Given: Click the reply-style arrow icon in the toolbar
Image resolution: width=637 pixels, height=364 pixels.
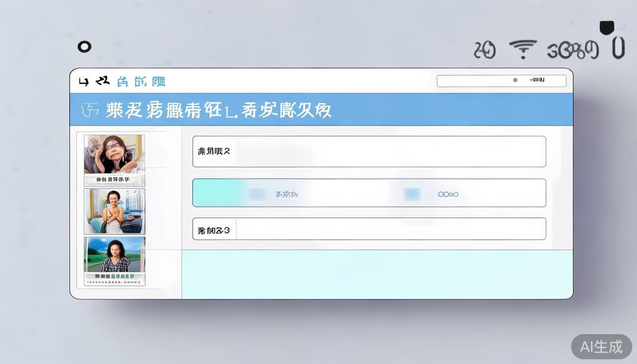Looking at the screenshot, I should 101,81.
